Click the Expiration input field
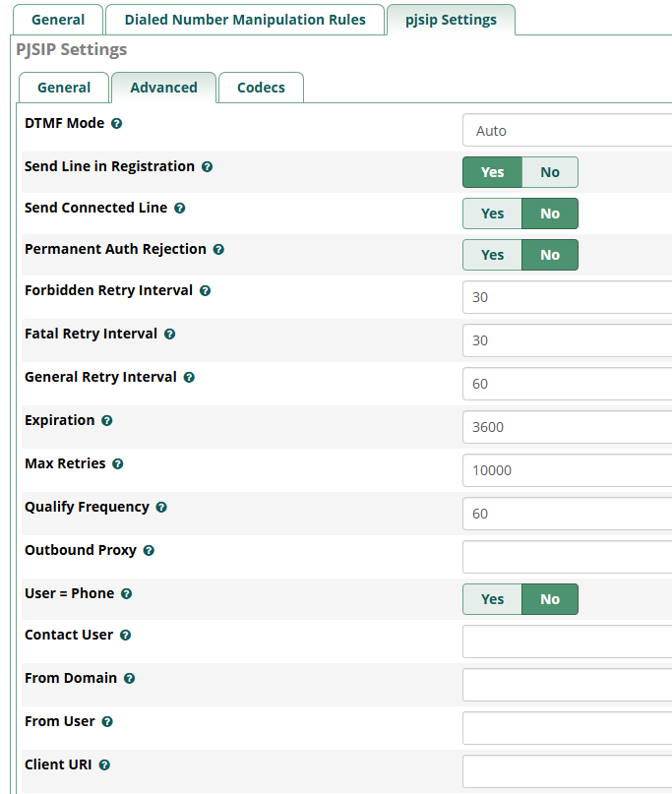The width and height of the screenshot is (672, 794). [x=567, y=427]
